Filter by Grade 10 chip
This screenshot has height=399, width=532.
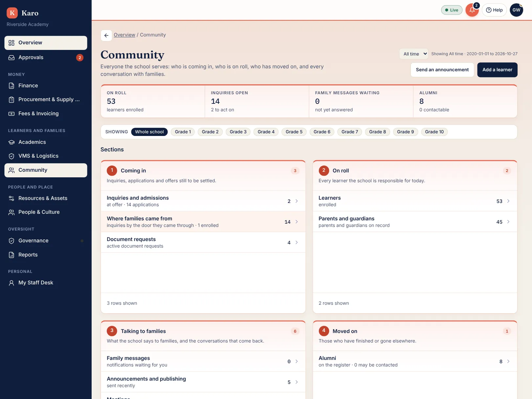click(434, 132)
